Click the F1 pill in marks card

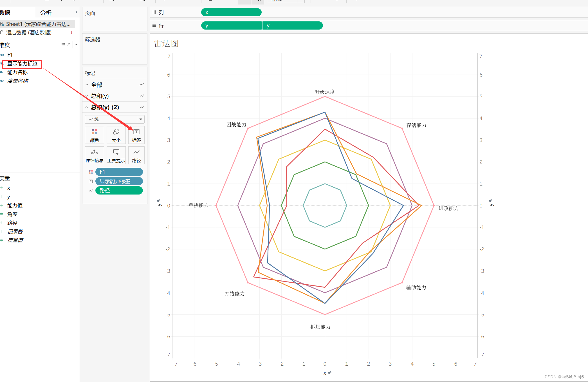(x=119, y=172)
